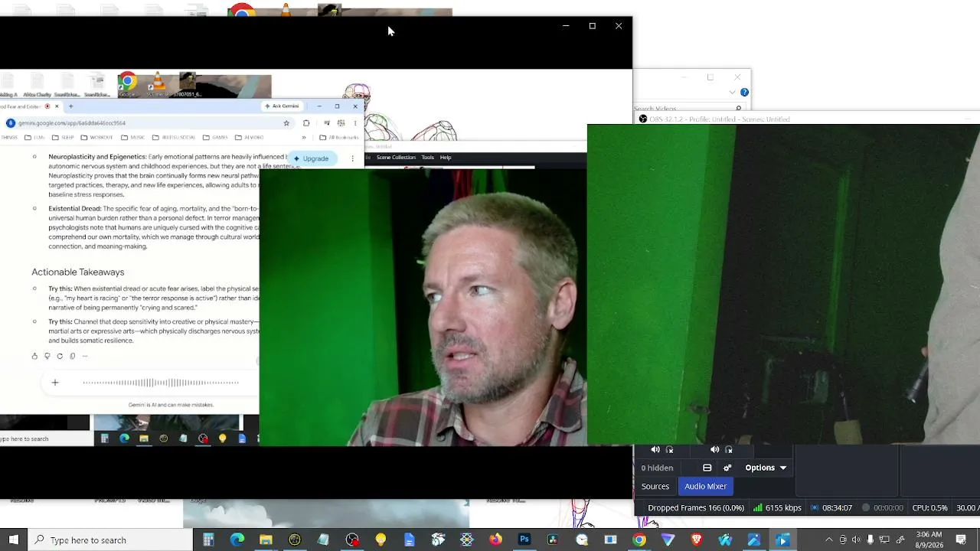The image size is (980, 551).
Task: Click the plus button beside the Gemini voice waveform
Action: (x=55, y=383)
